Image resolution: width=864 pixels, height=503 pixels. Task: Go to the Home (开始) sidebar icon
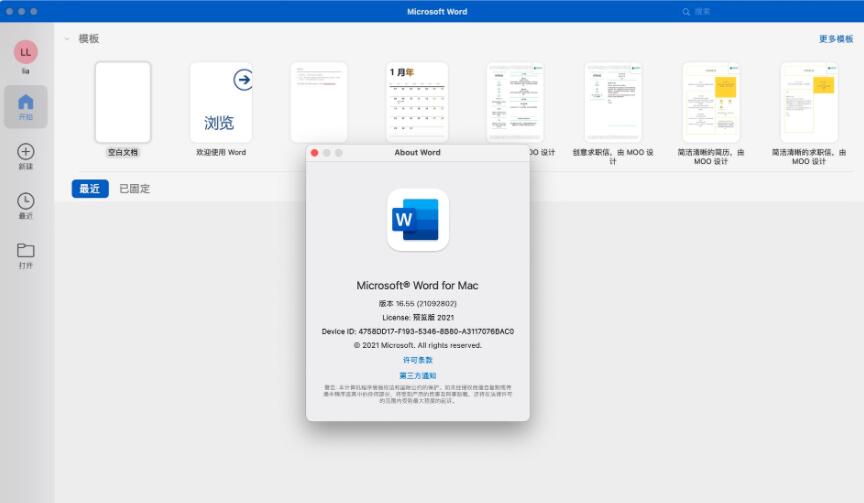[25, 107]
